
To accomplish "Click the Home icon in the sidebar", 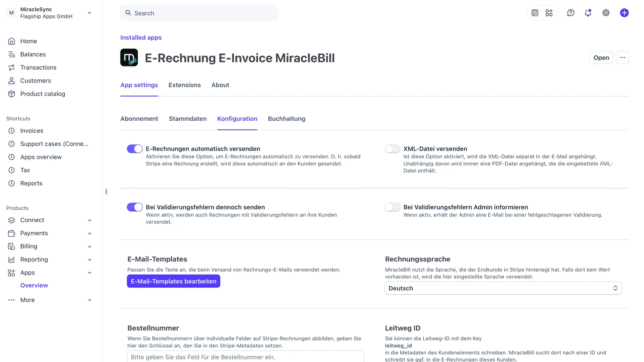I will [x=11, y=41].
